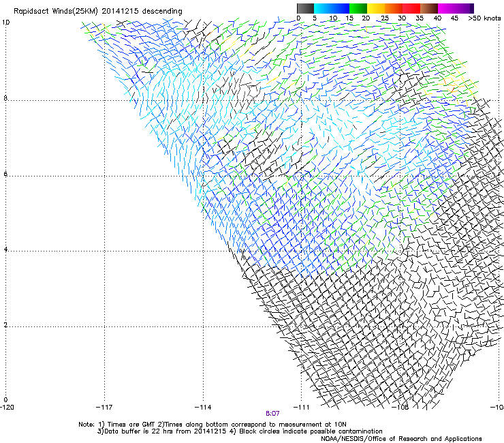Click the '>50 knots' legend label
Screen dimensions: 504x443
[484, 18]
